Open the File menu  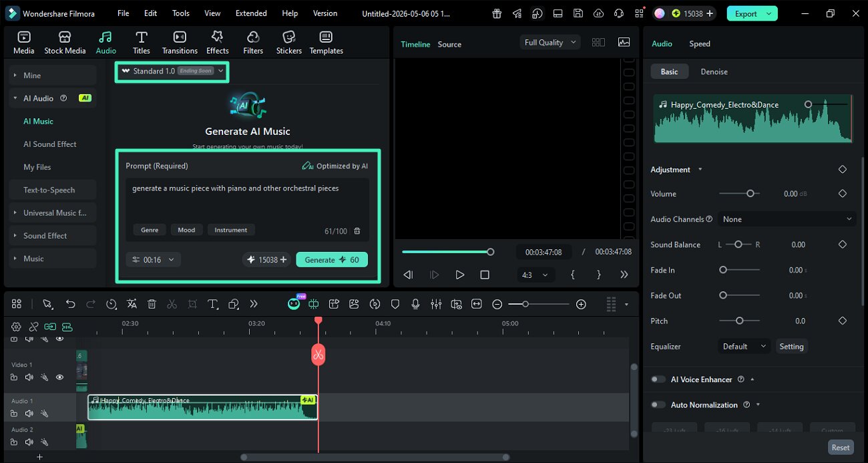[123, 13]
